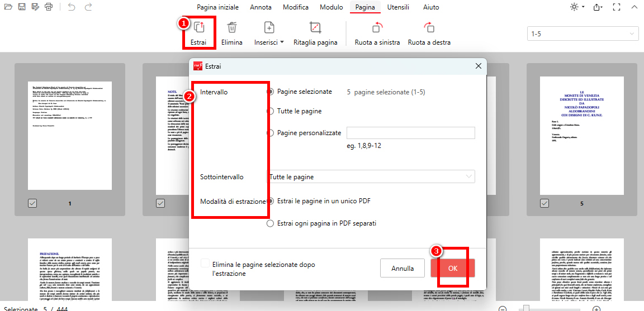Click the Modalità di estrazione label
Image resolution: width=644 pixels, height=311 pixels.
(233, 202)
